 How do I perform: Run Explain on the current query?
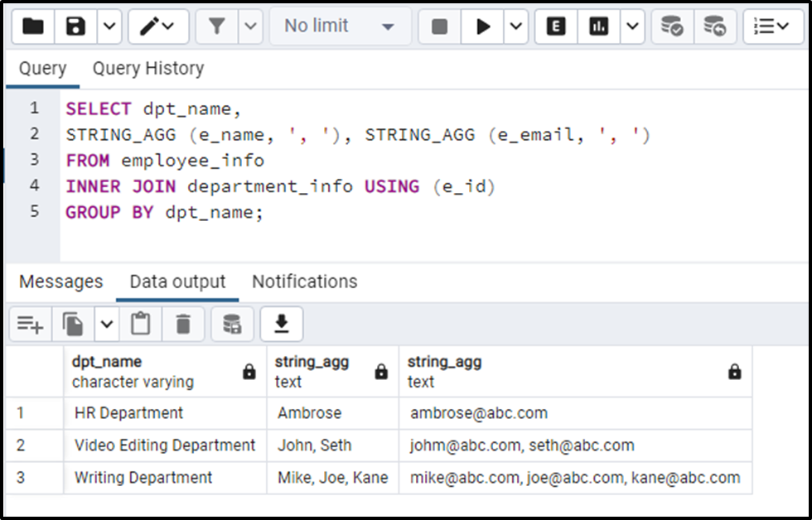pos(554,26)
